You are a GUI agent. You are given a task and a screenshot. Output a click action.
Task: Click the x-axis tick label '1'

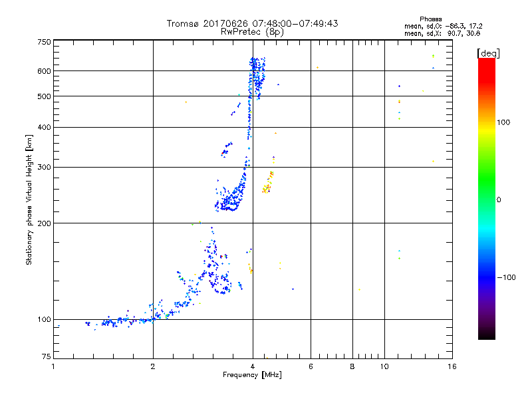53,366
